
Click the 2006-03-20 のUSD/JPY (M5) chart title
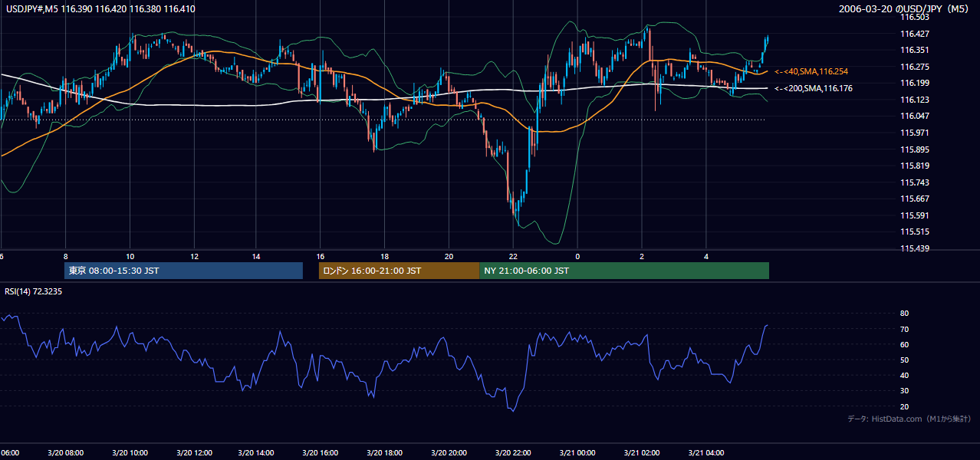905,9
